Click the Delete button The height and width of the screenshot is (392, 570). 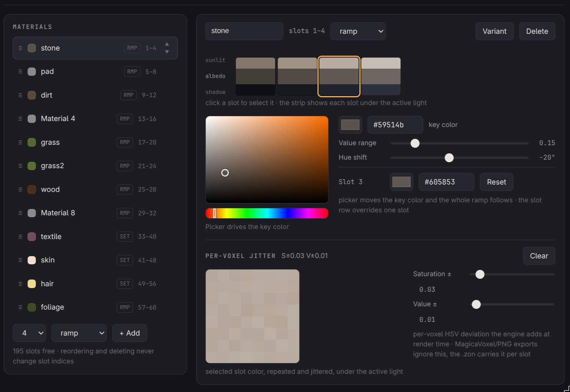[537, 31]
